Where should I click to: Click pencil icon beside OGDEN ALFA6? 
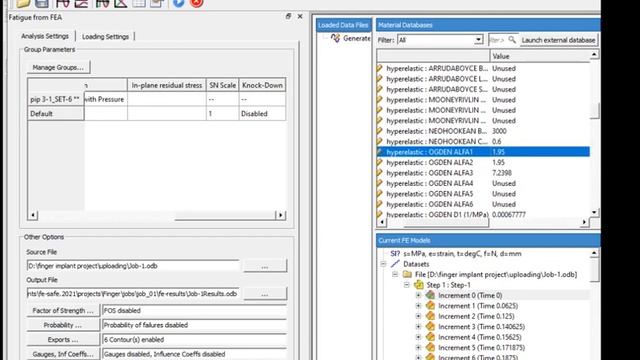click(x=380, y=204)
